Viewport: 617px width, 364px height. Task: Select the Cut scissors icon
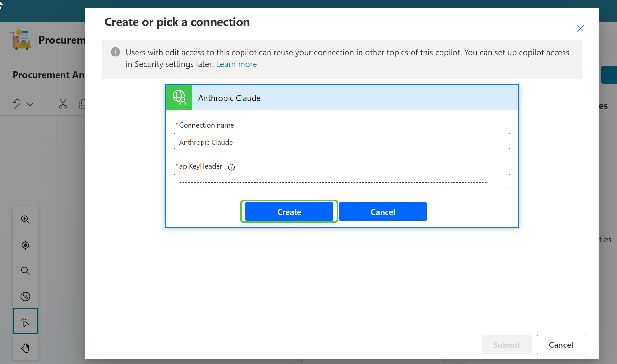(x=63, y=104)
